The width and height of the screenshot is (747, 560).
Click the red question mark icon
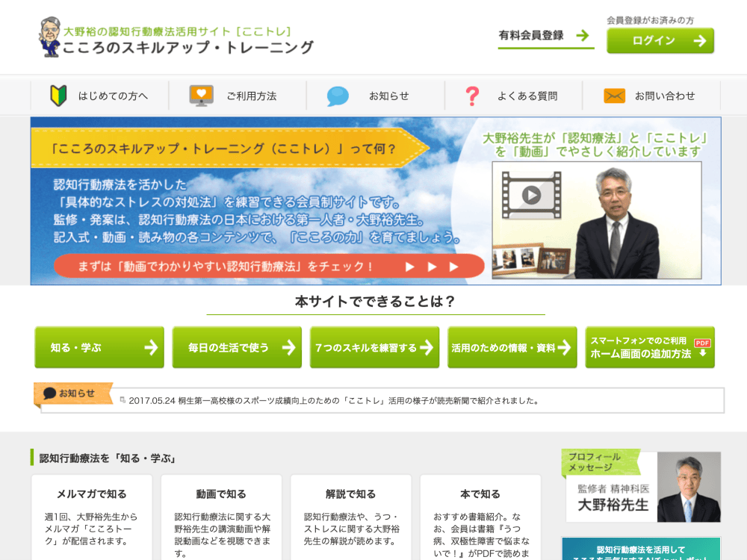(471, 96)
